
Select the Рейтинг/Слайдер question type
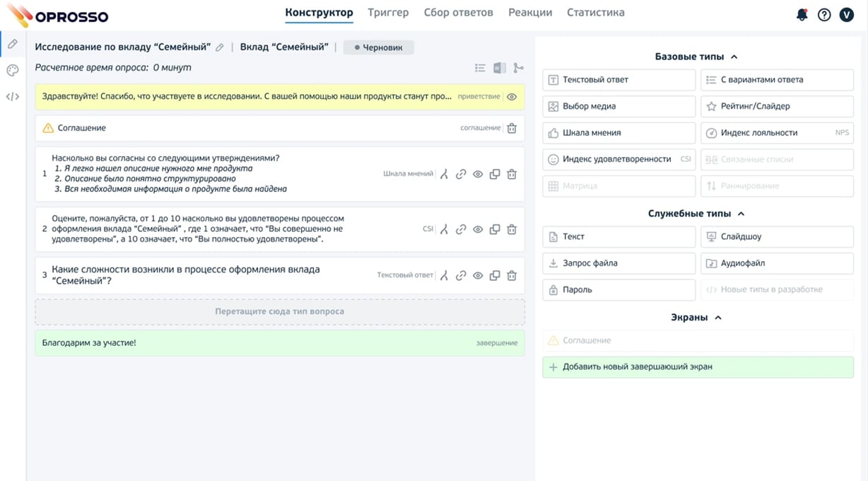point(777,106)
